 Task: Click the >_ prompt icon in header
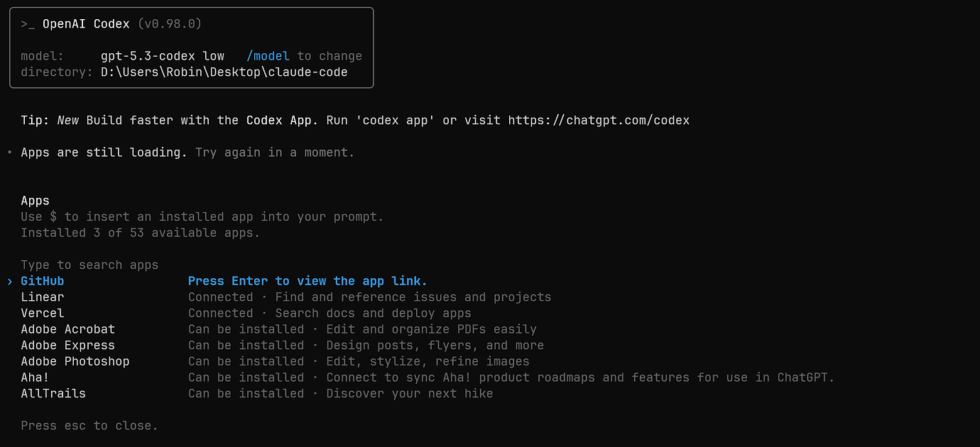click(x=28, y=24)
